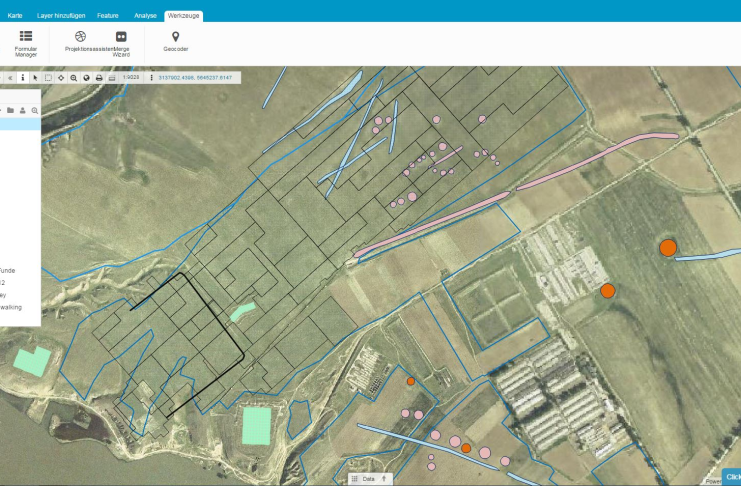Open the Formular Manager tool

point(26,41)
